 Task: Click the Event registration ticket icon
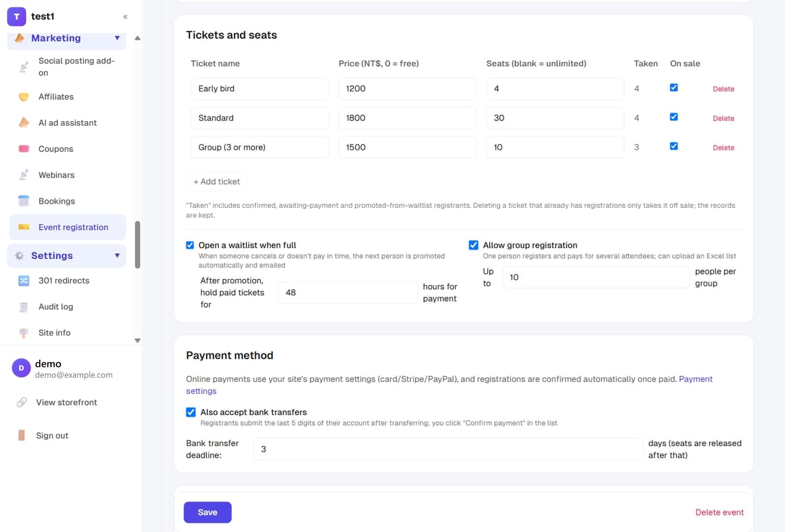pos(24,227)
